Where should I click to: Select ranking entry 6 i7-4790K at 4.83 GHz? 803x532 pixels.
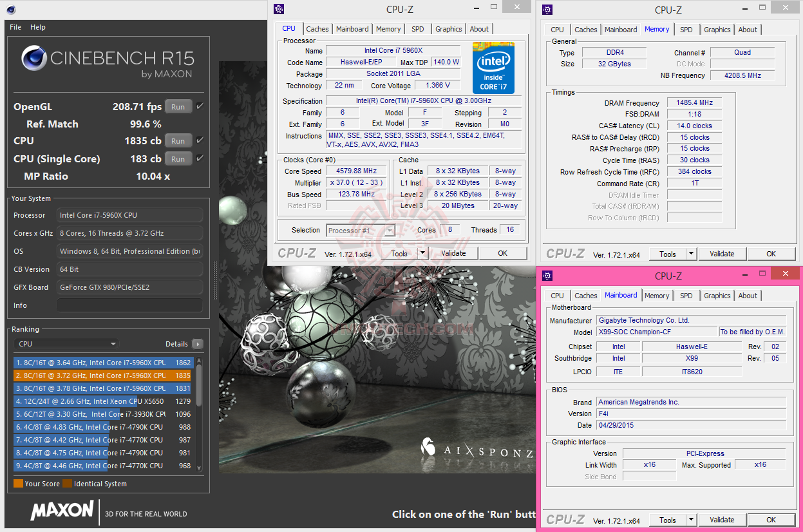102,427
